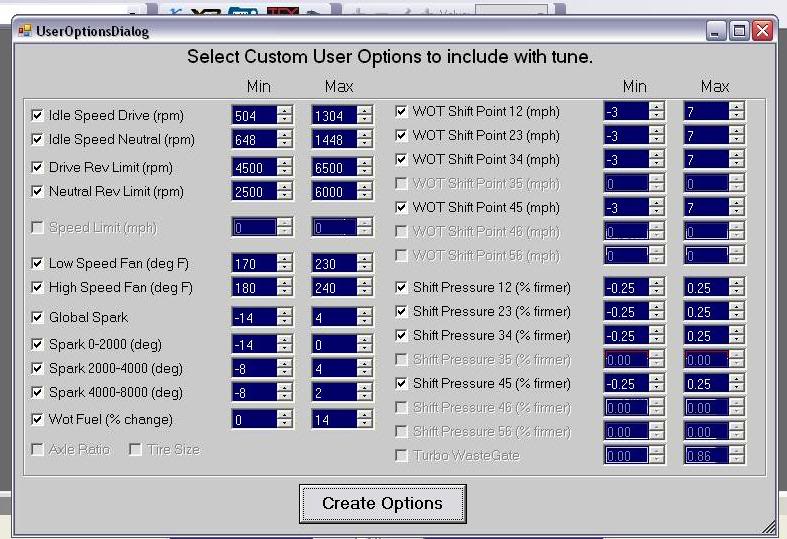Click spinner on WOT Shift Point 34 Max
This screenshot has width=787, height=539.
(x=737, y=160)
